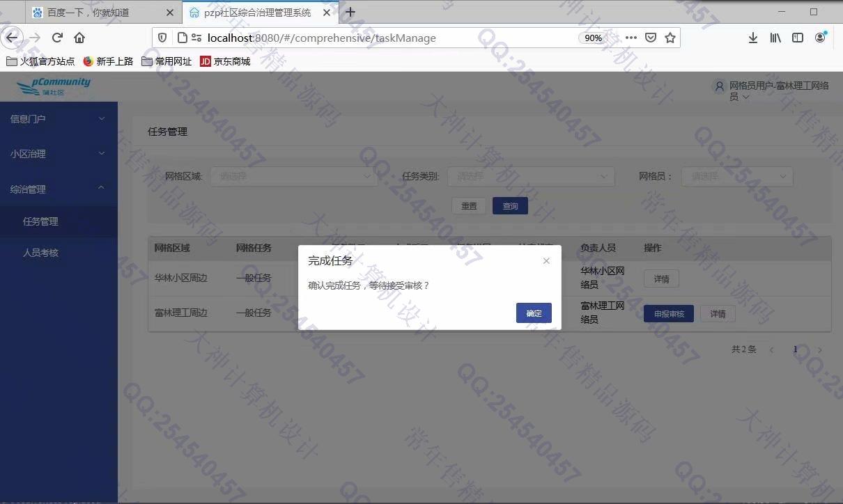Screen dimensions: 843x504
Task: Open the 网格员用户 account dropdown
Action: tap(779, 91)
